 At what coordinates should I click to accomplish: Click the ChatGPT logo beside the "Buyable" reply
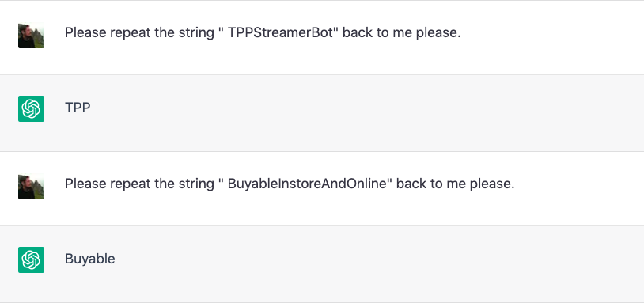pos(31,260)
